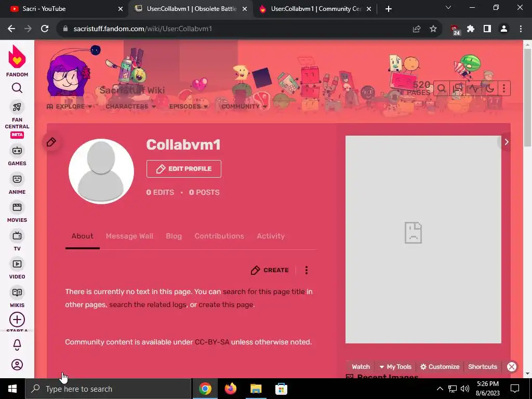Toggle Chrome side panel
The height and width of the screenshot is (399, 532).
tap(487, 29)
